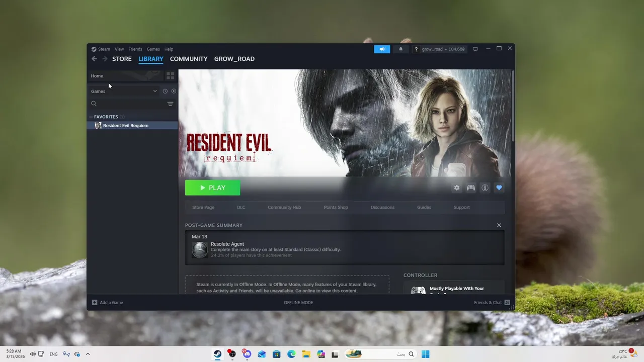
Task: Click the OFFLINE MODE status text
Action: pyautogui.click(x=298, y=302)
